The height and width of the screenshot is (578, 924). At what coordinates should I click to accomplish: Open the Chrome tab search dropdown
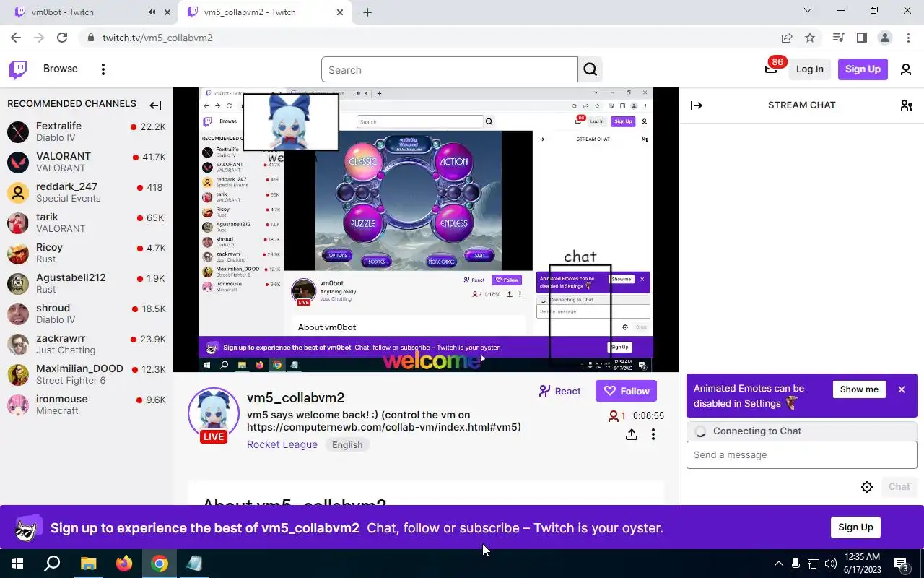808,11
